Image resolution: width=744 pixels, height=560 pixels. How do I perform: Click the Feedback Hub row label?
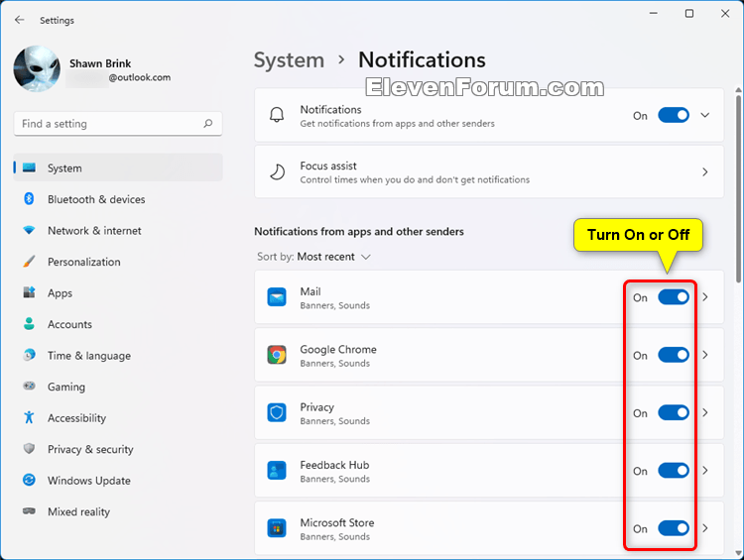pyautogui.click(x=334, y=465)
